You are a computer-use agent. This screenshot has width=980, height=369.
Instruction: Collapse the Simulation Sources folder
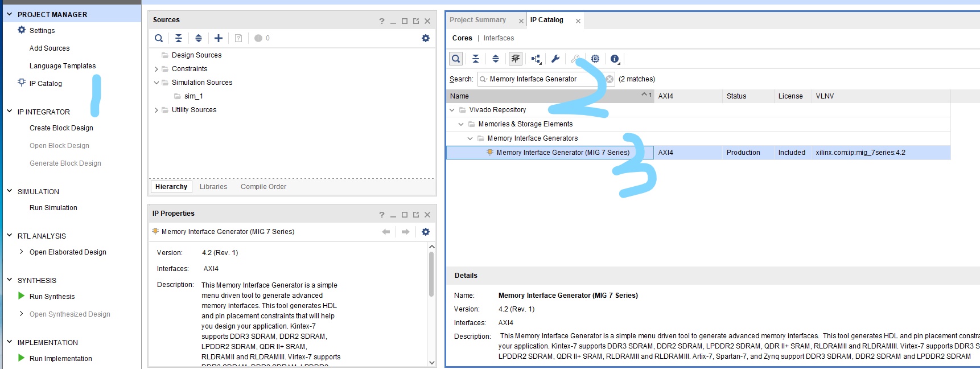[157, 83]
